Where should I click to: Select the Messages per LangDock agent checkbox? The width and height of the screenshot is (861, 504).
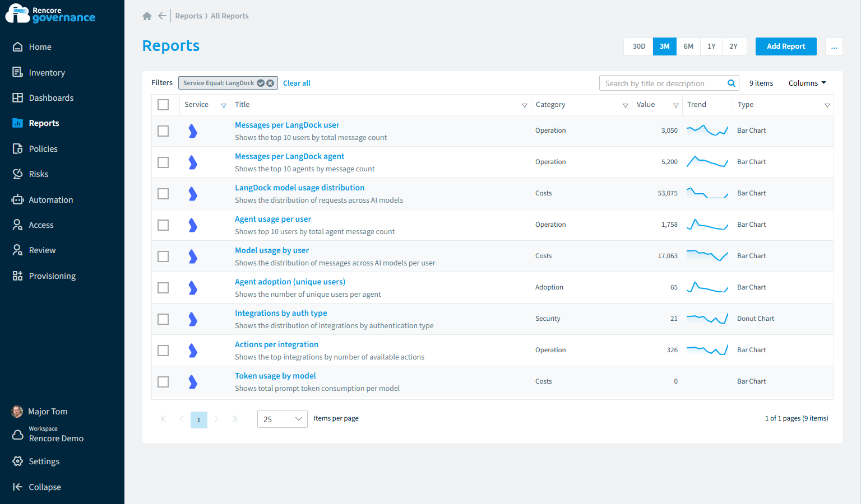(163, 162)
